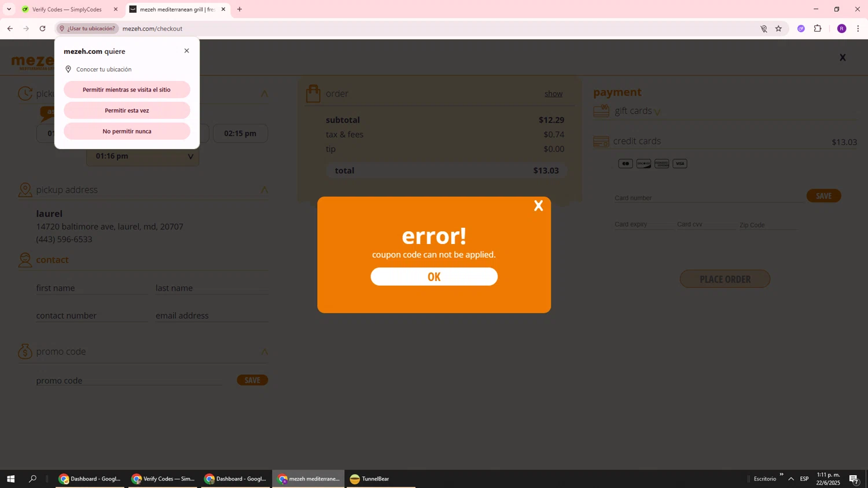Click the gift cards icon
The height and width of the screenshot is (488, 868).
pos(601,110)
